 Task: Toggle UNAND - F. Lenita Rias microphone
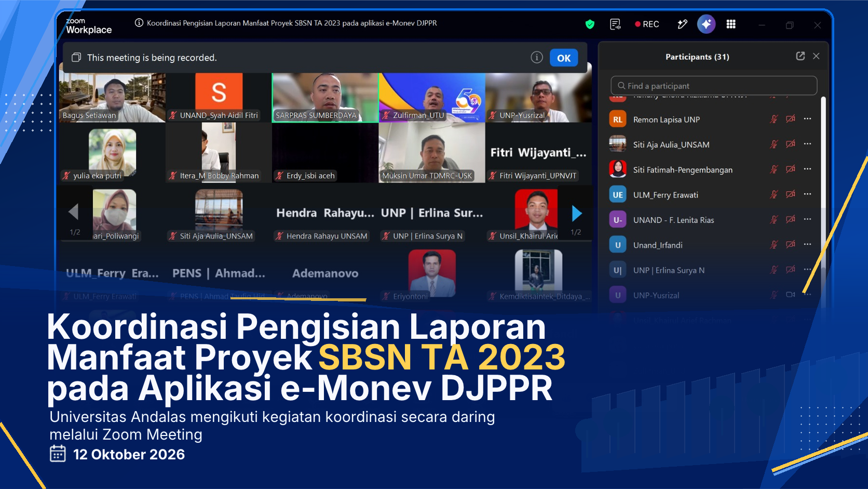pos(774,219)
